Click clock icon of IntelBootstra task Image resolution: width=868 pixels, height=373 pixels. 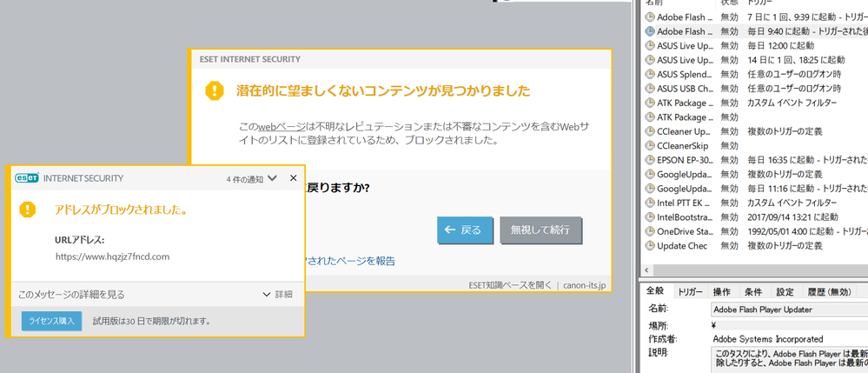(650, 217)
